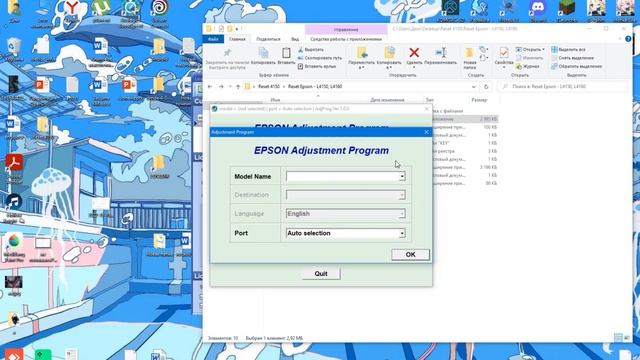This screenshot has height=360, width=640.
Task: Switch to the Вид ribbon tab
Action: point(295,39)
